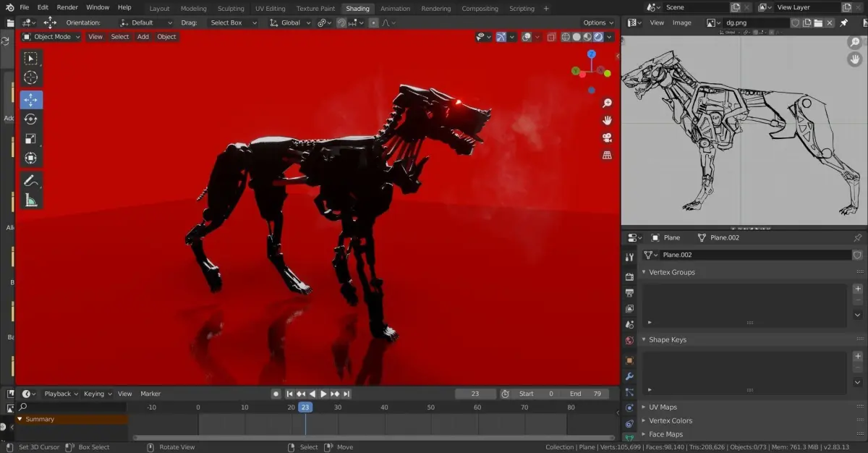Toggle preview range clock icon in timeline

click(x=505, y=394)
